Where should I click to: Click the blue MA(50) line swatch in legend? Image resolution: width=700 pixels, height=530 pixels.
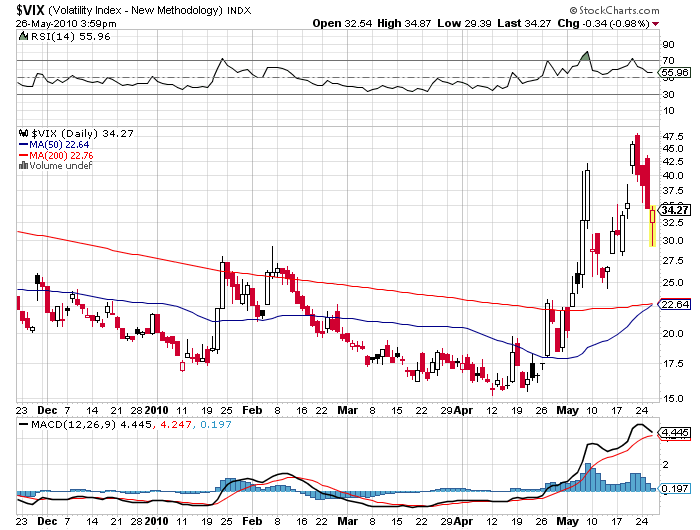[23, 144]
